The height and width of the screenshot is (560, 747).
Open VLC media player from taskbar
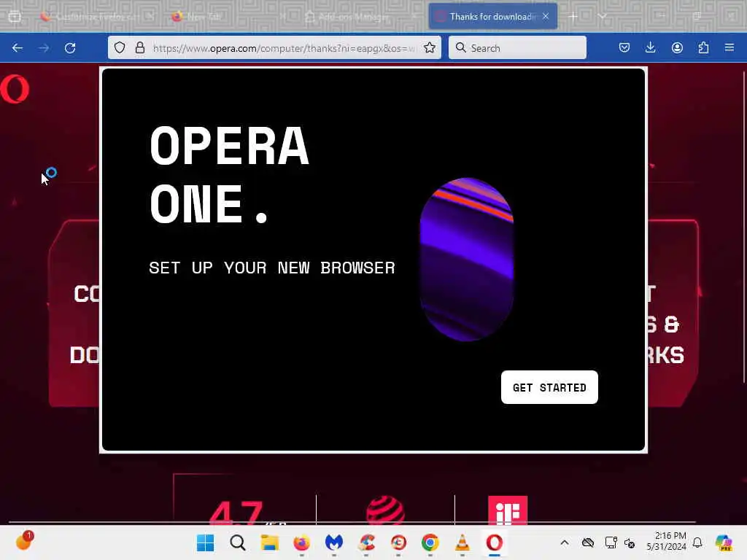pyautogui.click(x=462, y=542)
